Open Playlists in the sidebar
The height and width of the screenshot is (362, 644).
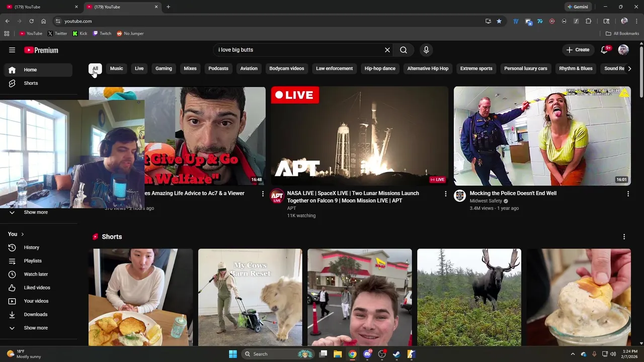click(x=39, y=261)
